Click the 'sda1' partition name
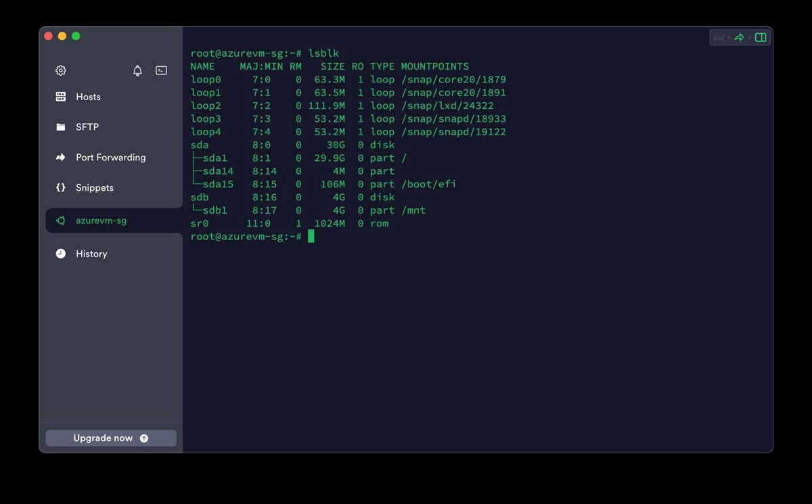This screenshot has height=504, width=812. tap(215, 158)
